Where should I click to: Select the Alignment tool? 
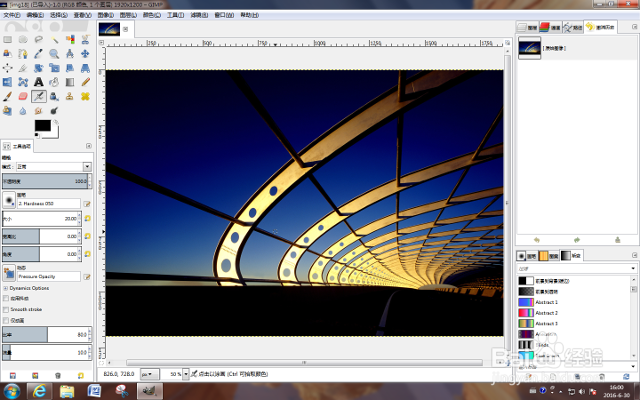coord(7,68)
